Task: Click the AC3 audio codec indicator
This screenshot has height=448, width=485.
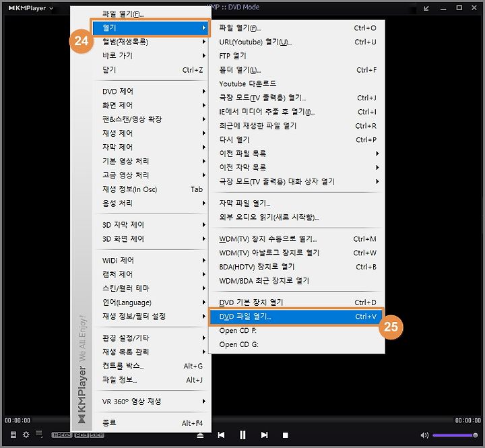Action: coord(82,435)
